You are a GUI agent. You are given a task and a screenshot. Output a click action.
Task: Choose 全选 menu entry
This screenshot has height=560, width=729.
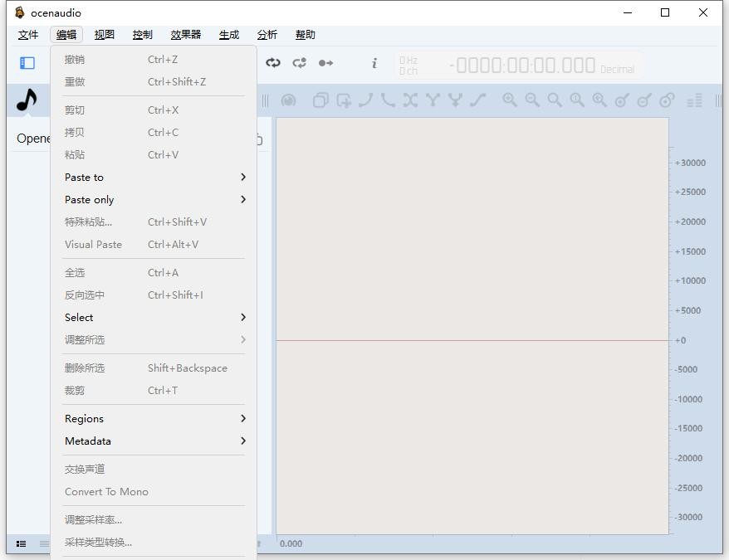154,273
